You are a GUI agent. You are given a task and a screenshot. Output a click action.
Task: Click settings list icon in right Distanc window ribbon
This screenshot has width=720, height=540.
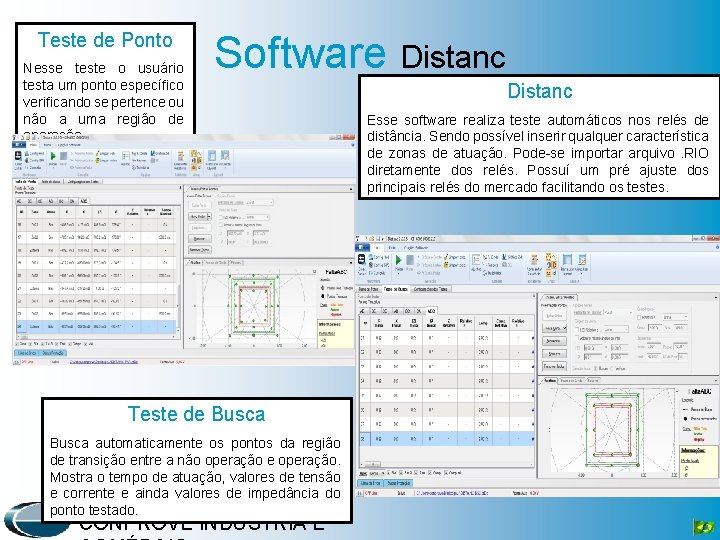[476, 259]
